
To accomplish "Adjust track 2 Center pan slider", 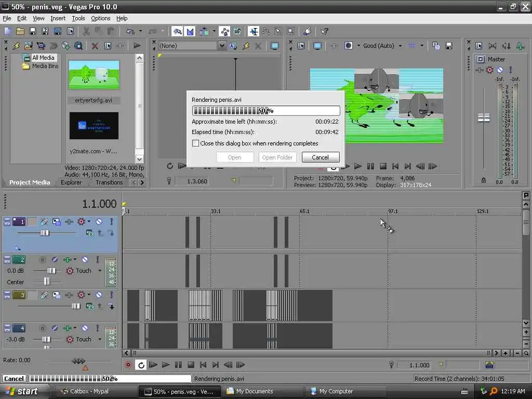I will pyautogui.click(x=46, y=282).
